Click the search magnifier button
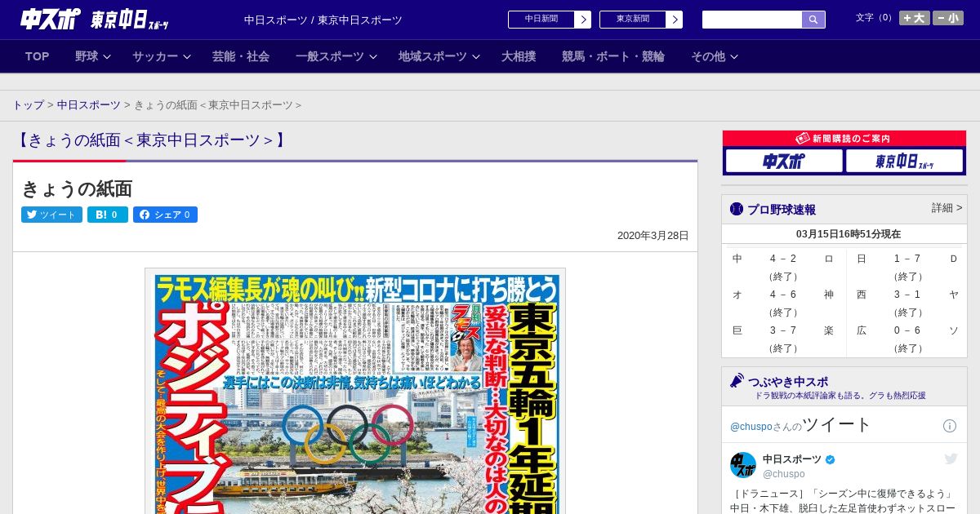 [x=813, y=20]
